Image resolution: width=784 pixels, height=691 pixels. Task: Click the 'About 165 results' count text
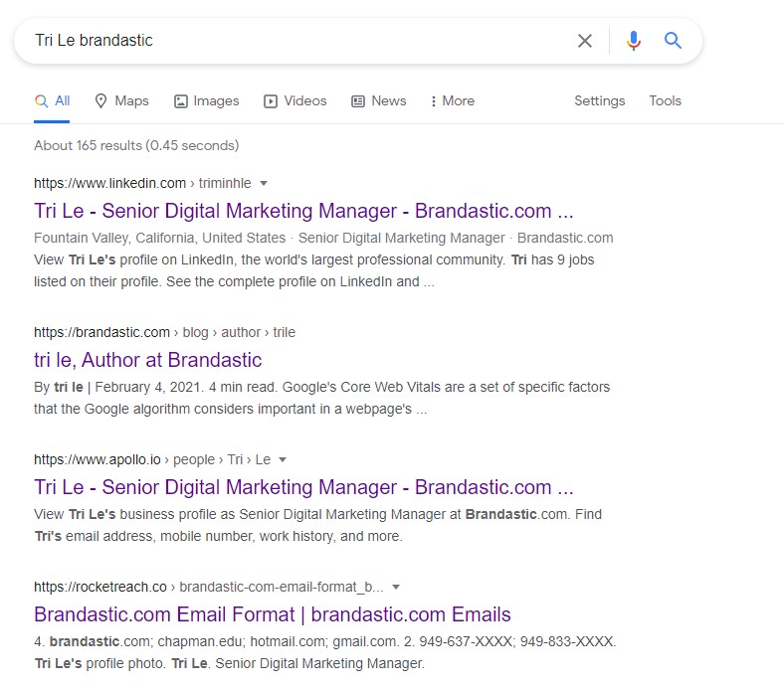coord(136,145)
